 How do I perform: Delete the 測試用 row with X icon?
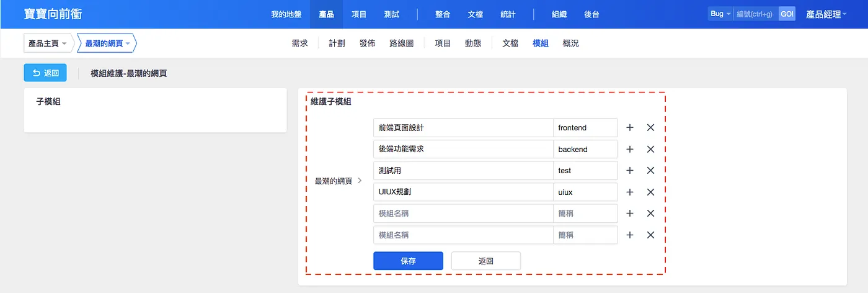click(650, 171)
